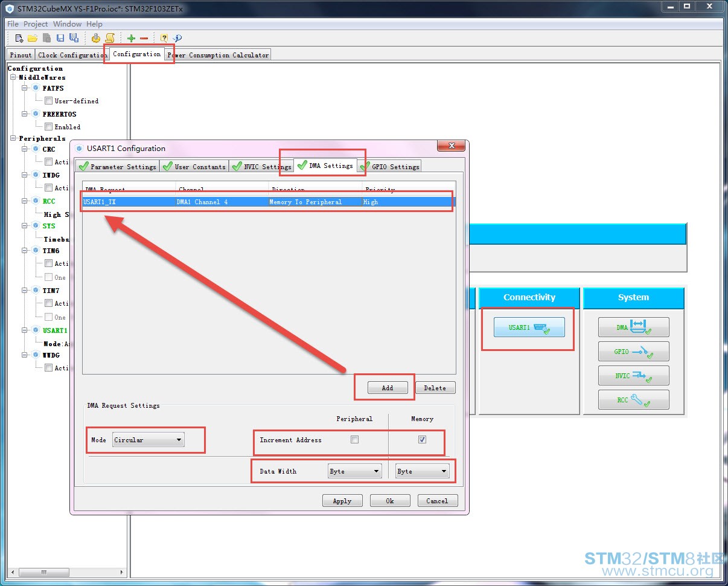The height and width of the screenshot is (586, 728).
Task: Click the cube icon beside SYS
Action: (36, 226)
